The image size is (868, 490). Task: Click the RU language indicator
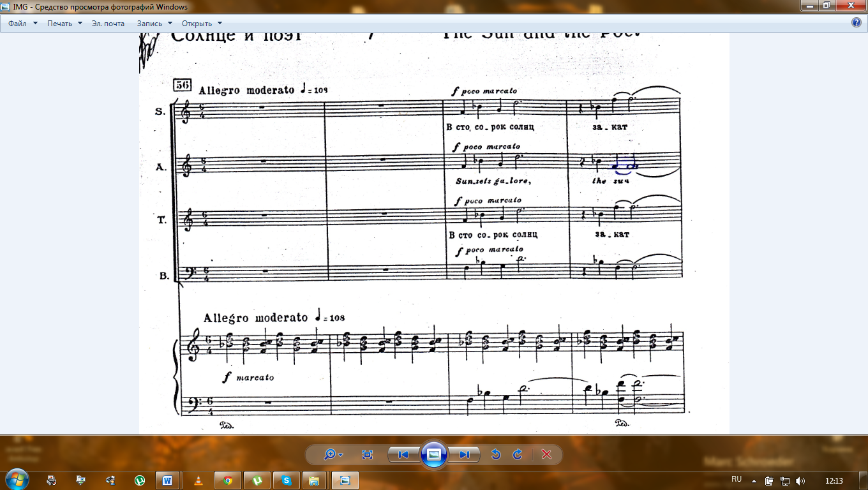click(737, 479)
